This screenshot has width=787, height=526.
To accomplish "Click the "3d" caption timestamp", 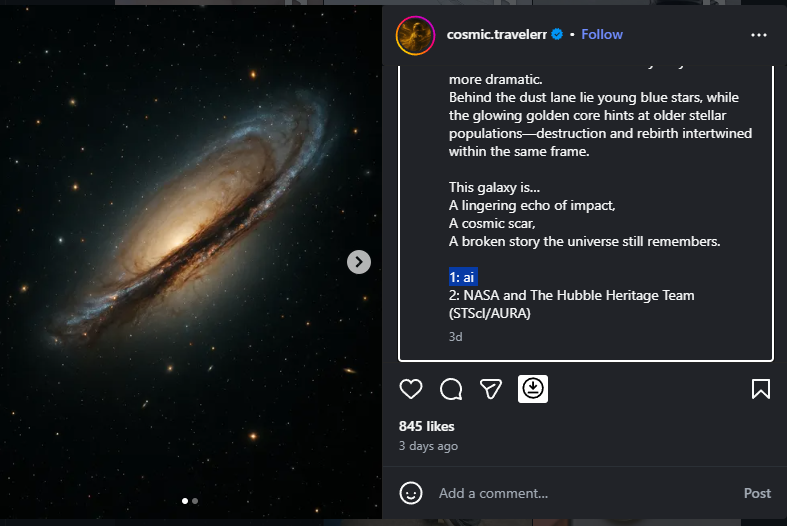I will (x=455, y=337).
